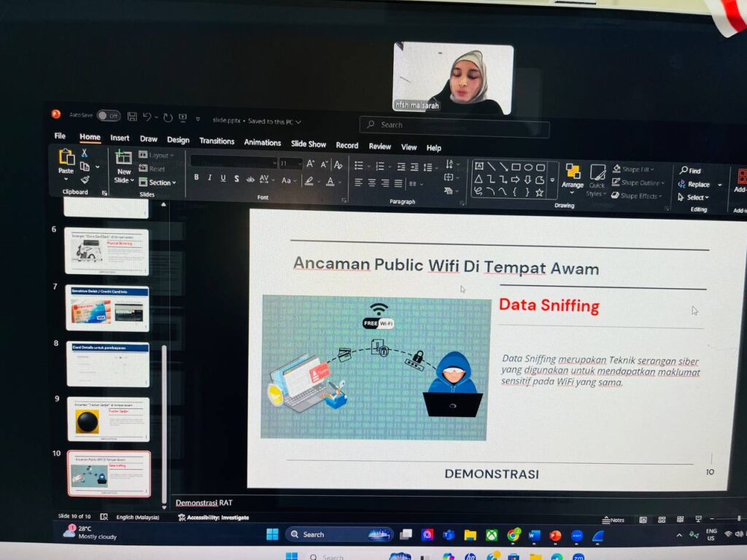Image resolution: width=747 pixels, height=560 pixels.
Task: Toggle the AutoSave switch
Action: (x=109, y=115)
